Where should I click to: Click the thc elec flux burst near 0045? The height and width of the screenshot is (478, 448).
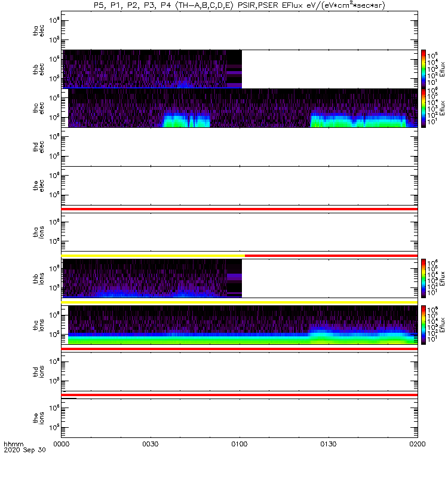[x=187, y=121]
